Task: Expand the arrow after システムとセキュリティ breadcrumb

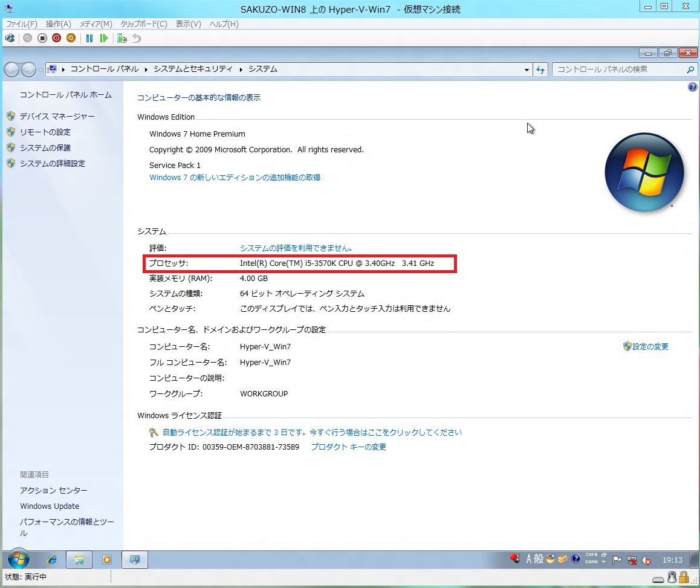Action: pyautogui.click(x=241, y=69)
